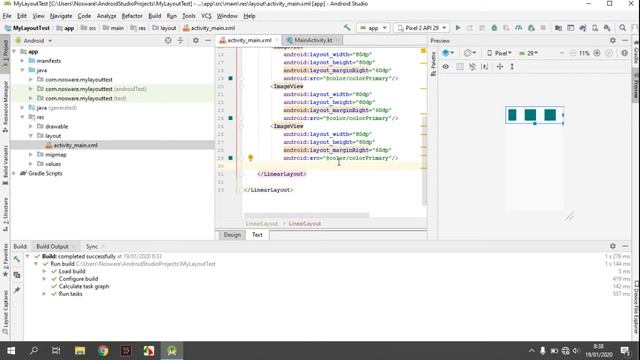Open the SDK Manager icon
640x360 pixels.
607,28
